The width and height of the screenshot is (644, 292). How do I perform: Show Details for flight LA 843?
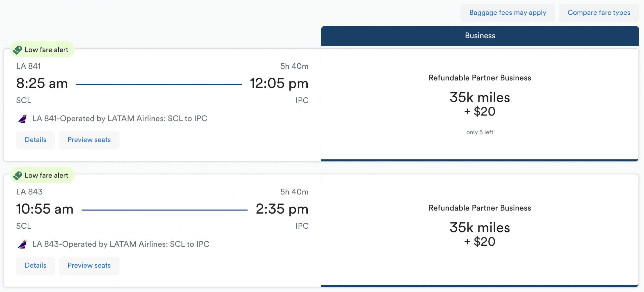(x=35, y=265)
